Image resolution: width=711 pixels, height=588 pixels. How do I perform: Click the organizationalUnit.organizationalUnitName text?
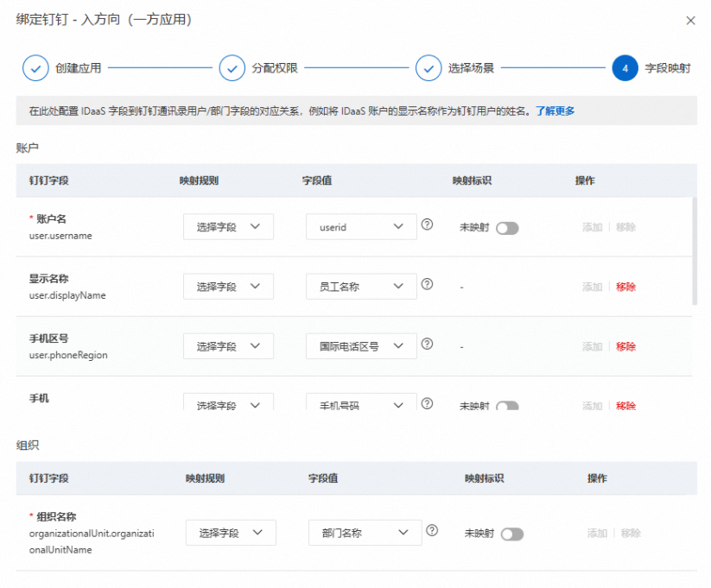click(x=92, y=541)
